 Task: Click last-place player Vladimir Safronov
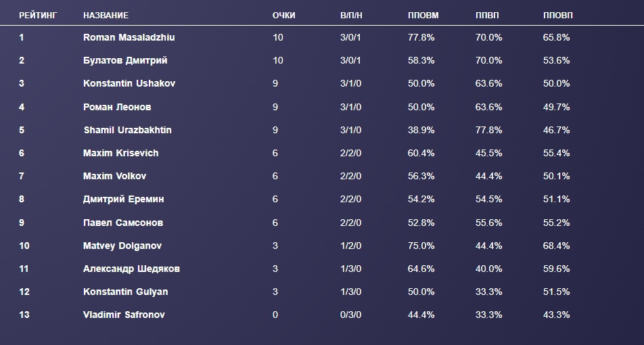pos(124,315)
